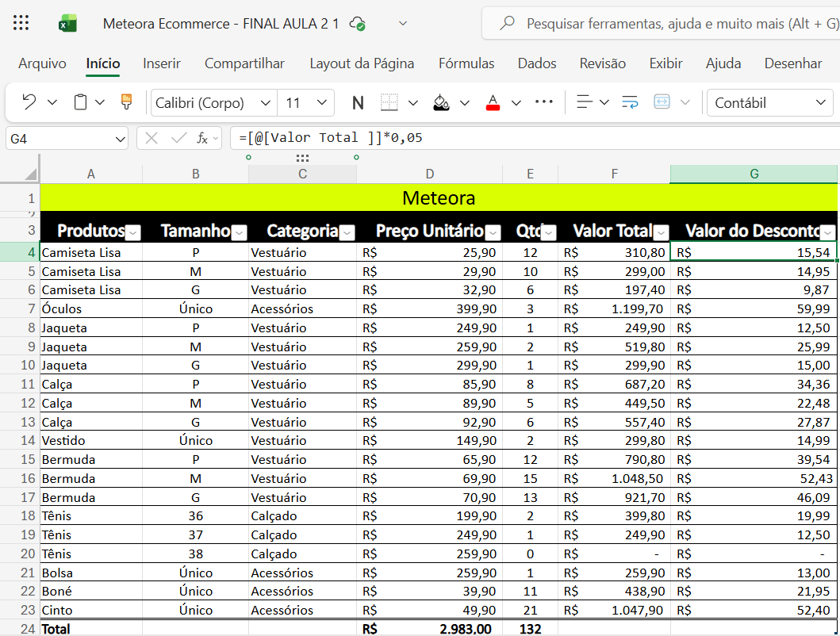Select column C header
The width and height of the screenshot is (840, 636).
click(x=303, y=174)
